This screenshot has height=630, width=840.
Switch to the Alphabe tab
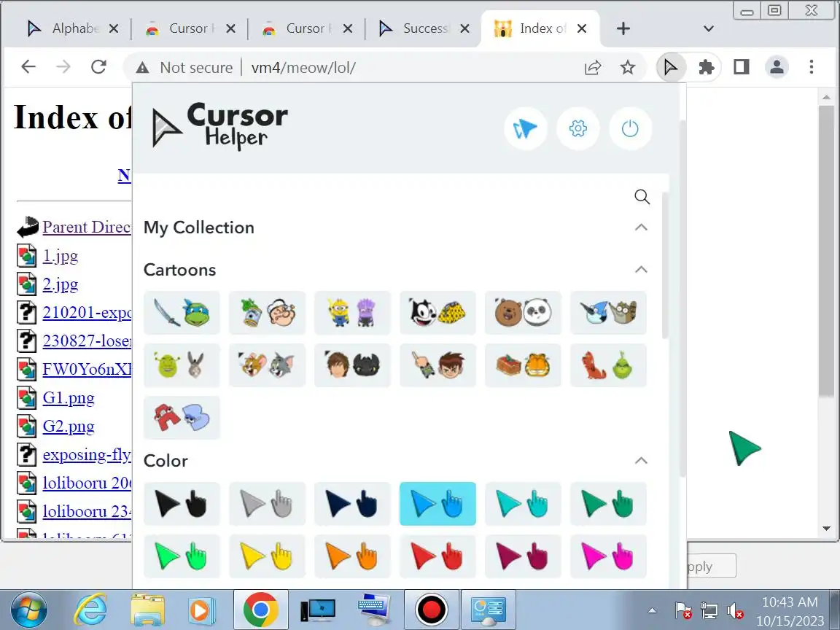click(x=72, y=28)
